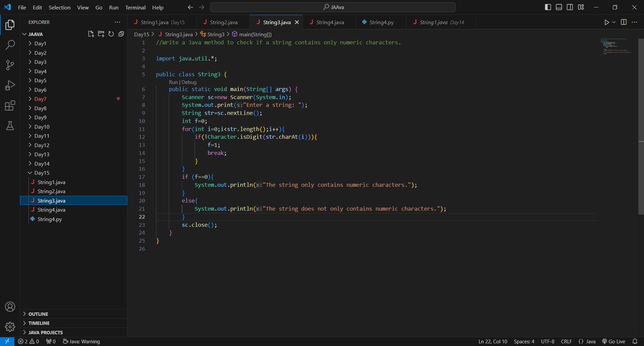Collapse the Day15 folder
644x346 pixels.
click(x=74, y=173)
